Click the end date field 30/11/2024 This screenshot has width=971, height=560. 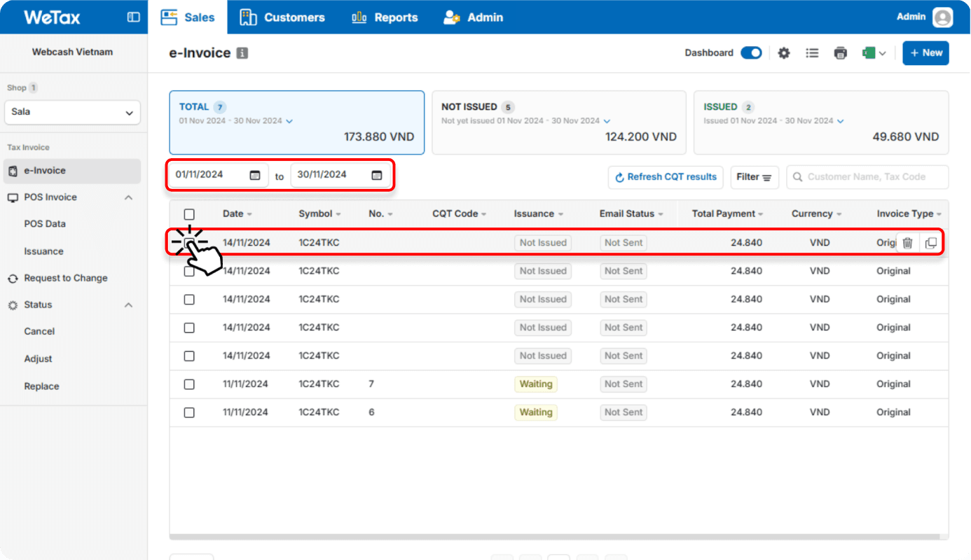coord(340,175)
